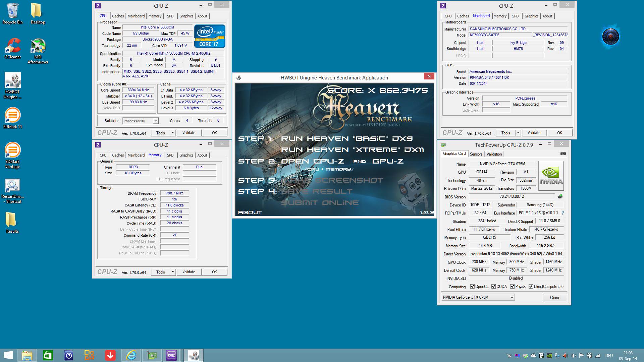Screen dimensions: 644x362
Task: Toggle the DirectCompute 5.0 checkbox
Action: coord(531,287)
